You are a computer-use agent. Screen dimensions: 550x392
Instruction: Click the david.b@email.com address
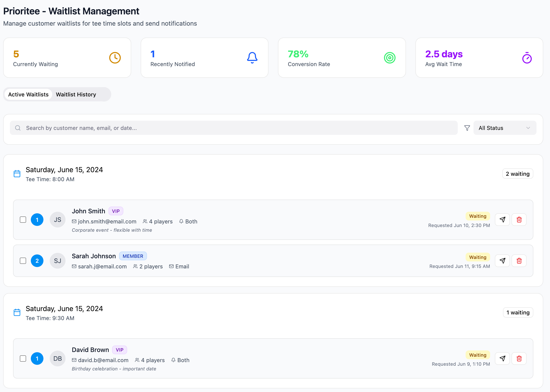pyautogui.click(x=103, y=360)
